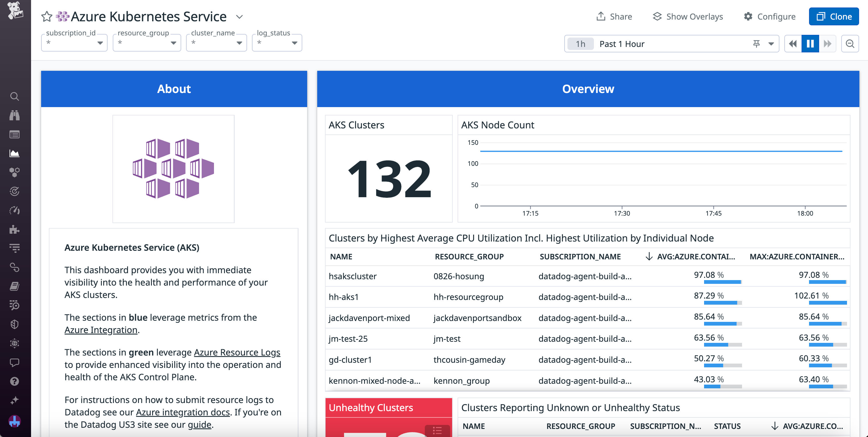Image resolution: width=868 pixels, height=437 pixels.
Task: Toggle Show Overlays
Action: coord(689,16)
